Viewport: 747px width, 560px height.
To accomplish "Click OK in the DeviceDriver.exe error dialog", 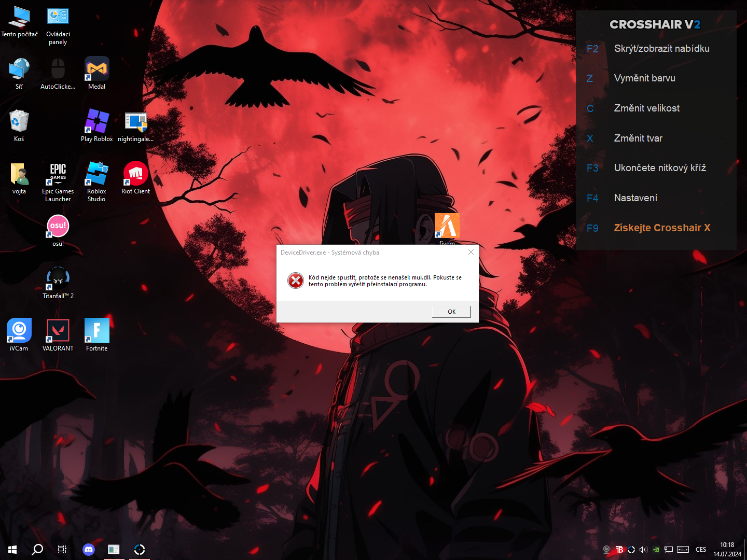I will tap(452, 312).
